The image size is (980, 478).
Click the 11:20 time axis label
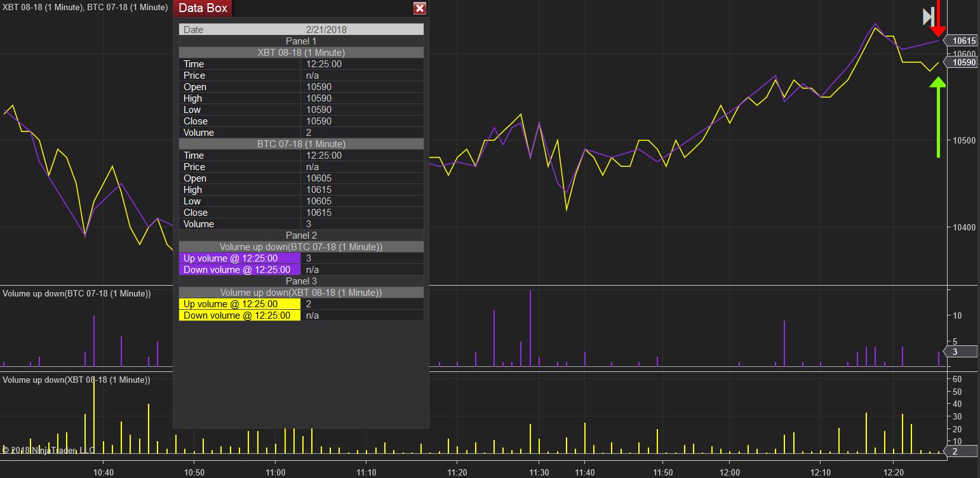(x=457, y=472)
